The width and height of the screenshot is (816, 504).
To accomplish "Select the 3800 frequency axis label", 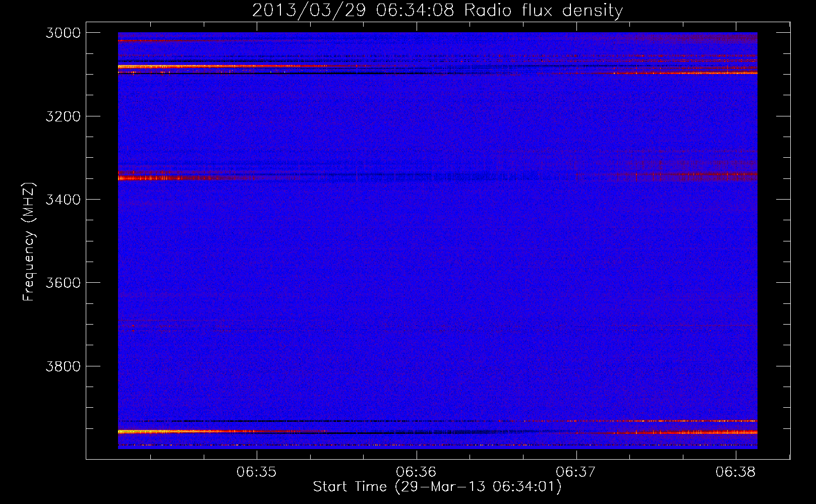I will click(63, 366).
